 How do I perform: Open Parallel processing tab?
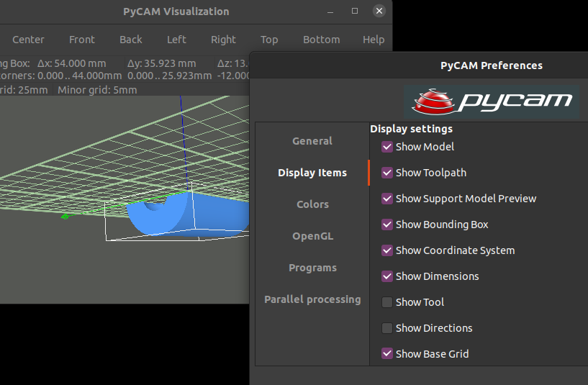312,299
